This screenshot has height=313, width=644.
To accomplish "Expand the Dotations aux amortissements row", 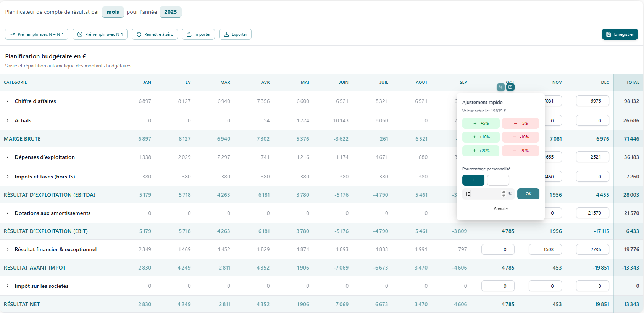I will [x=8, y=213].
